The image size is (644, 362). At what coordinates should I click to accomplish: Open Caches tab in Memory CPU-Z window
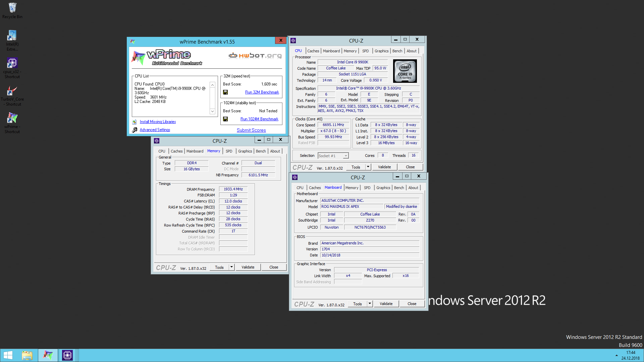(x=176, y=151)
